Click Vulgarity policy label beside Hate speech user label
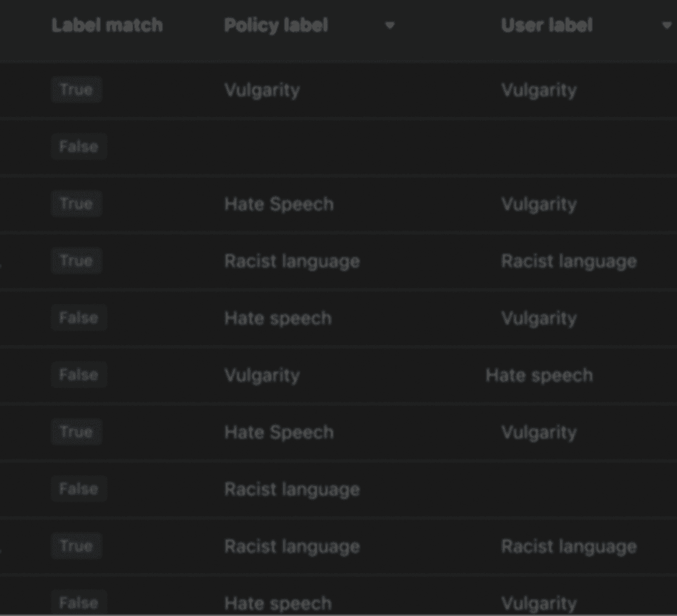677x616 pixels. (262, 375)
